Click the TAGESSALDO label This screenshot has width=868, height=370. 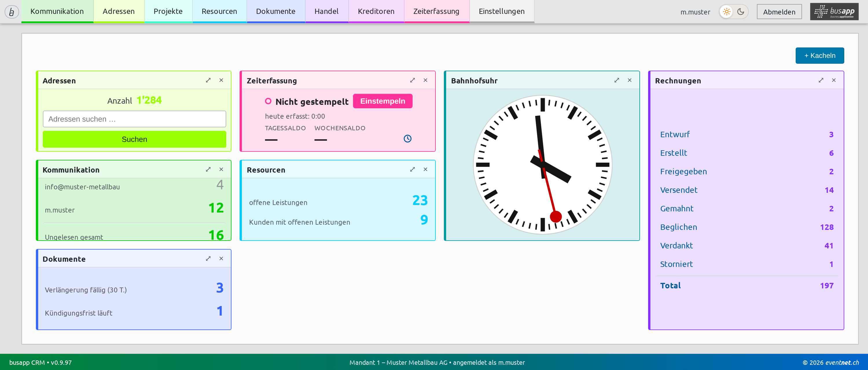click(x=285, y=128)
